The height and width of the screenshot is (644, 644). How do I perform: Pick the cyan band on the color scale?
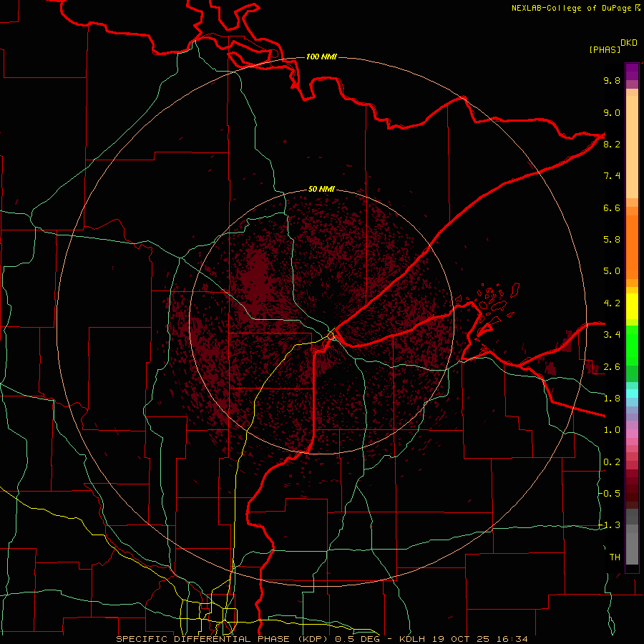coord(632,393)
